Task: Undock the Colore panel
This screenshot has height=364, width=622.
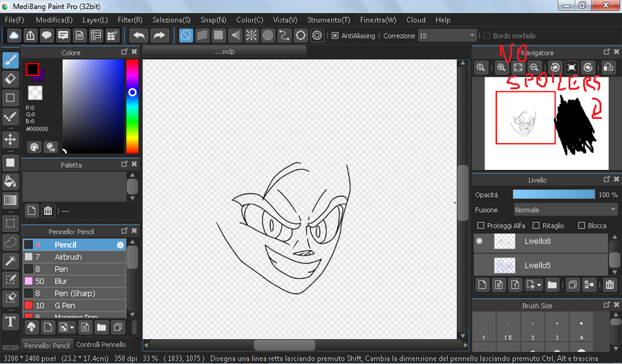Action: tap(124, 52)
